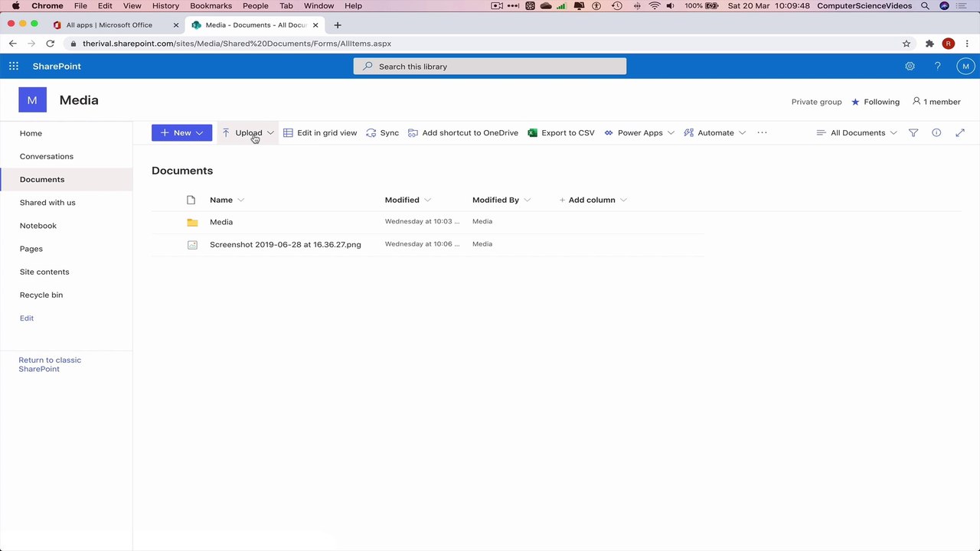Open the Media folder
980x551 pixels.
pos(221,222)
